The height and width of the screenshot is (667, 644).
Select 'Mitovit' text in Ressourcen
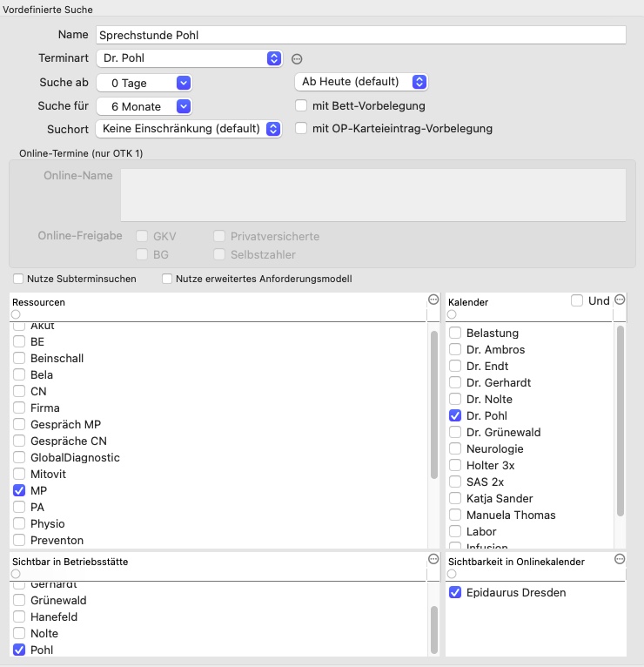(x=48, y=474)
